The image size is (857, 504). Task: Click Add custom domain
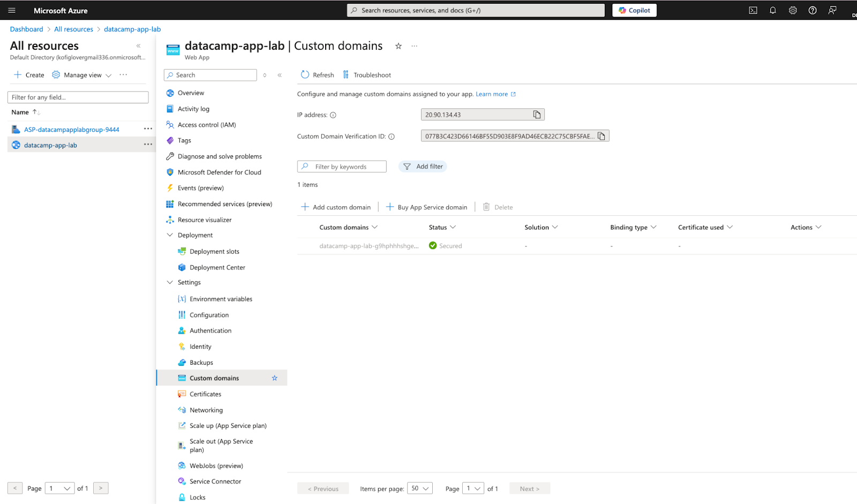pyautogui.click(x=336, y=207)
